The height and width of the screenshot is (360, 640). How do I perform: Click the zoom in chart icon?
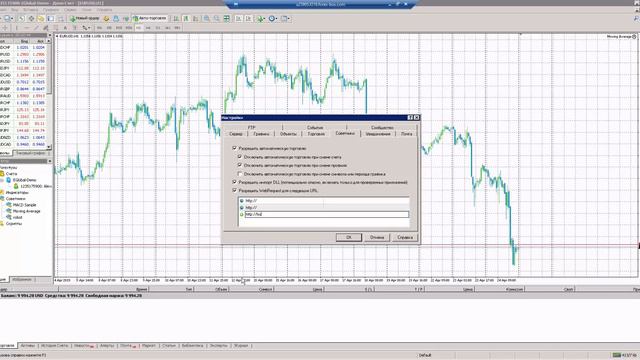pyautogui.click(x=207, y=18)
